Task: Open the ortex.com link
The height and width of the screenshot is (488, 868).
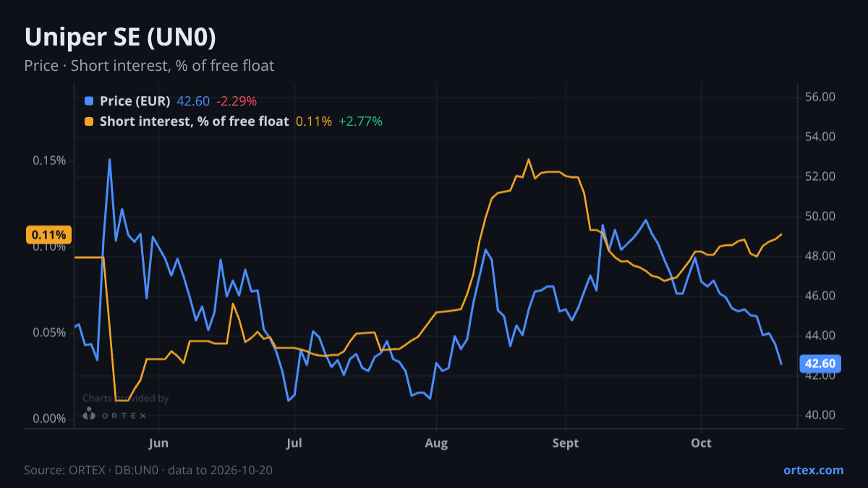Action: click(x=814, y=470)
